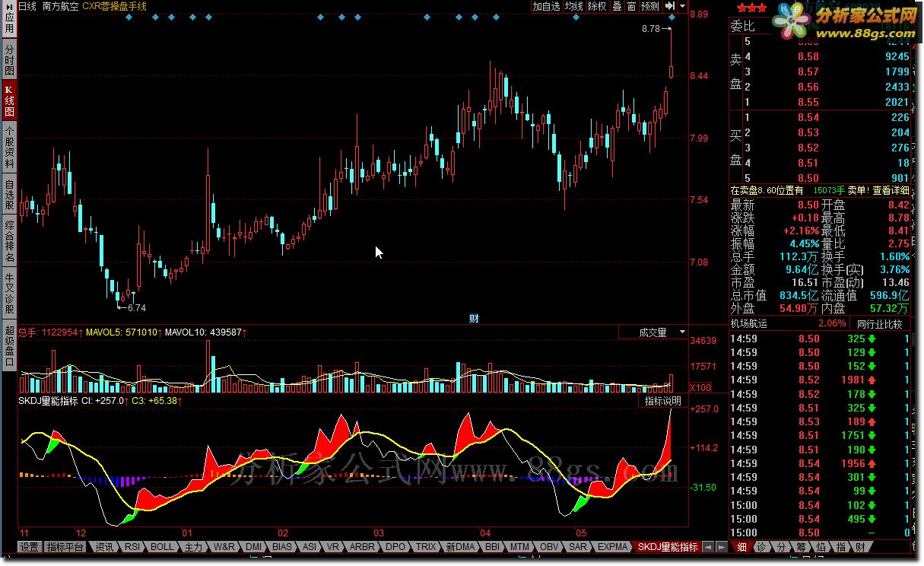
Task: Select the 细 detail tab
Action: [x=741, y=547]
